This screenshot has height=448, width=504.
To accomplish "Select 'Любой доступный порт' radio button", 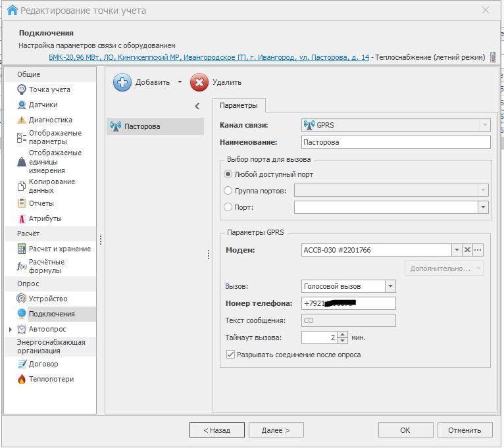I will click(228, 174).
